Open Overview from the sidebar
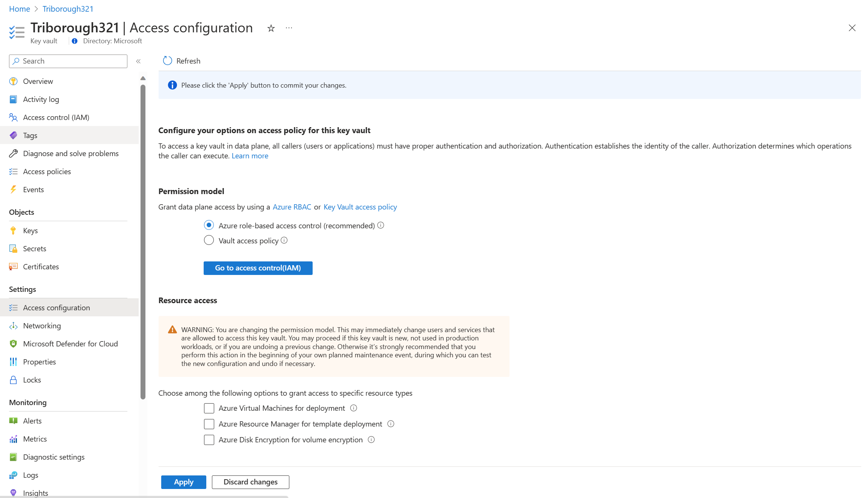The height and width of the screenshot is (498, 868). [x=38, y=80]
